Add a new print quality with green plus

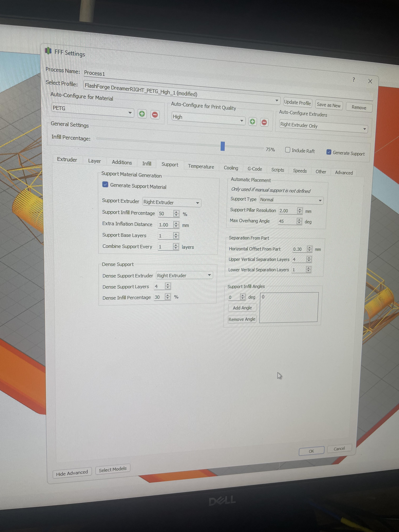(x=252, y=122)
